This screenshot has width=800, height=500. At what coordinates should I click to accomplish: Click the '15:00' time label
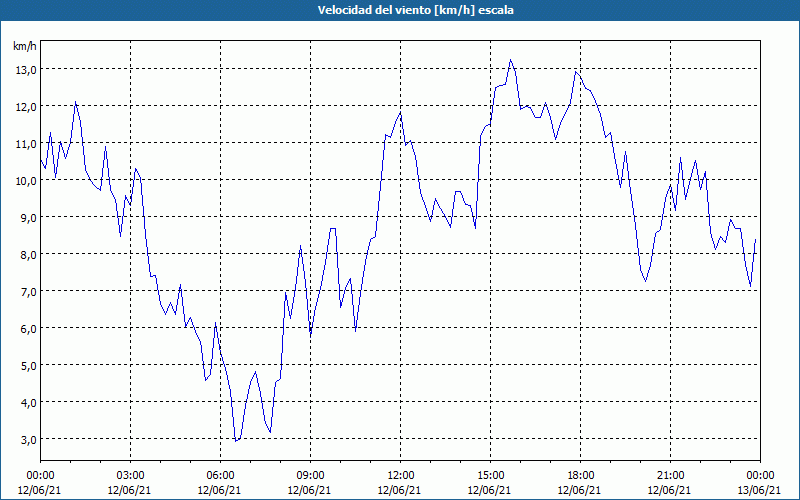(490, 476)
